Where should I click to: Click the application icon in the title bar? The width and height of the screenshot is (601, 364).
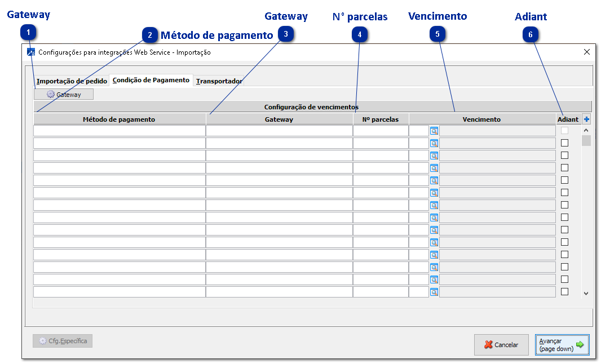(x=31, y=51)
